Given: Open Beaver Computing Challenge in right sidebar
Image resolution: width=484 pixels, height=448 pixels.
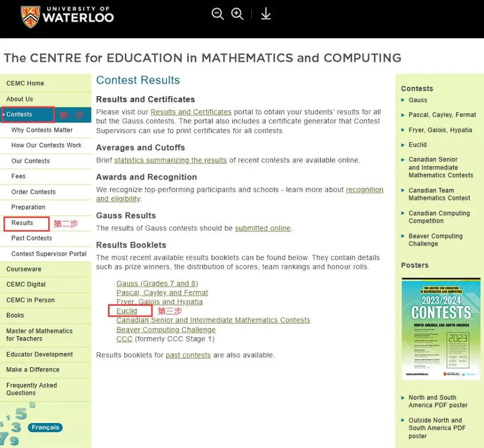Looking at the screenshot, I should click(436, 240).
